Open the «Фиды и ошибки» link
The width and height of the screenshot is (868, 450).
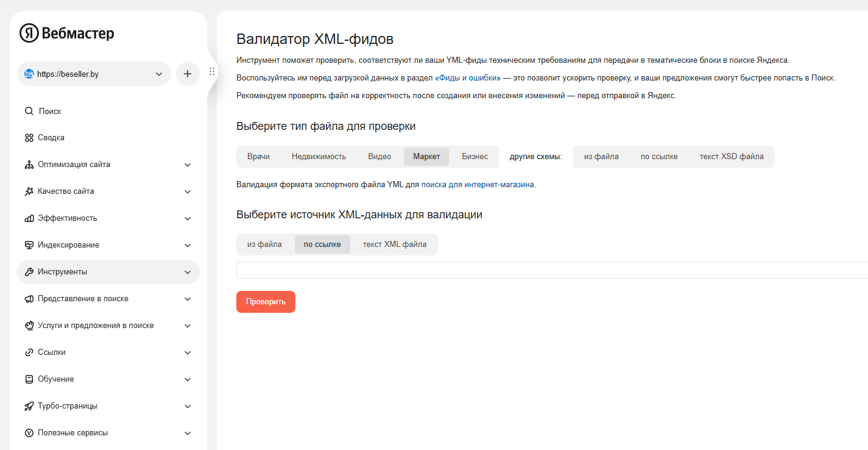(x=468, y=78)
